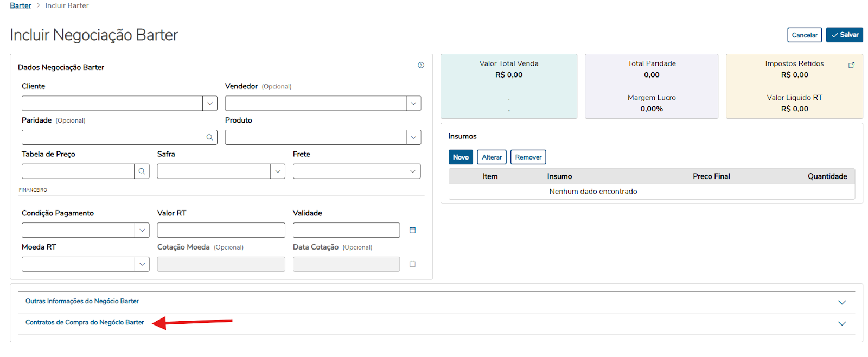Expand Outras Informações do Negócio Barter section
868x357 pixels.
(841, 302)
